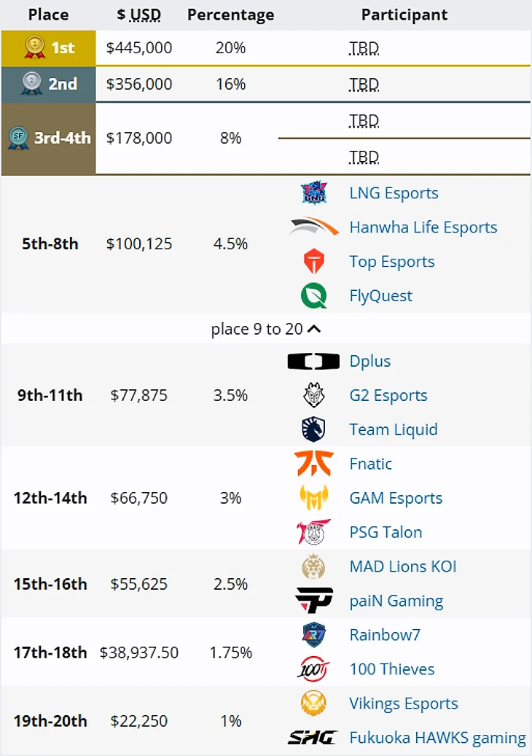Open the GAM Esports team link
Screen dimensions: 532x756
(x=396, y=499)
